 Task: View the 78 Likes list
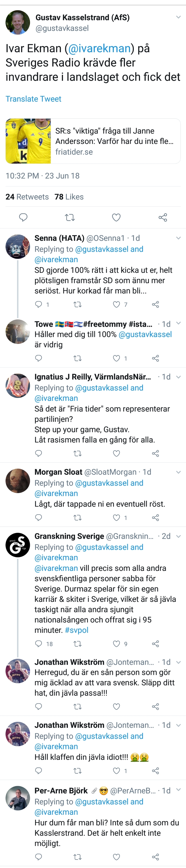69,197
